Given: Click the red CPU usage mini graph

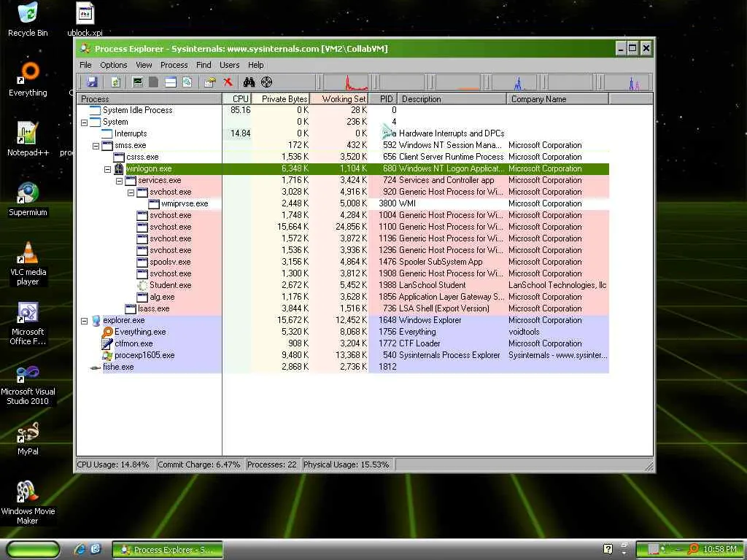Looking at the screenshot, I should [x=347, y=82].
